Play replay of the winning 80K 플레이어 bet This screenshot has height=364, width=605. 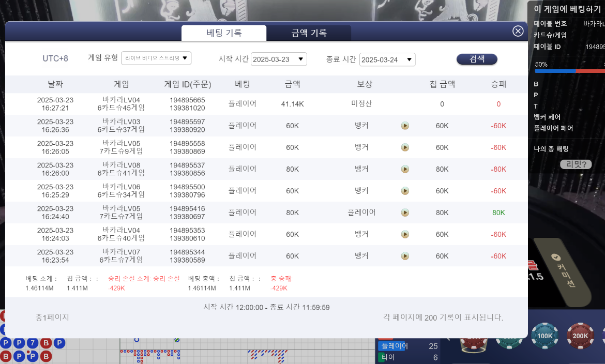[405, 213]
